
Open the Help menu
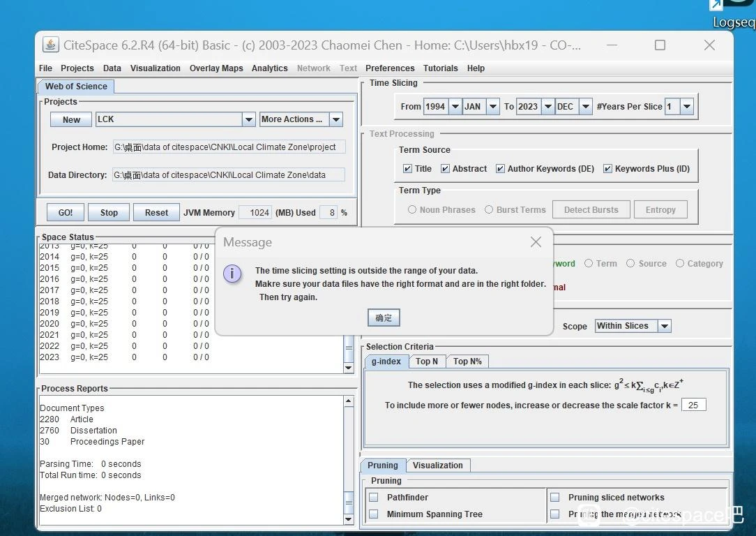476,68
